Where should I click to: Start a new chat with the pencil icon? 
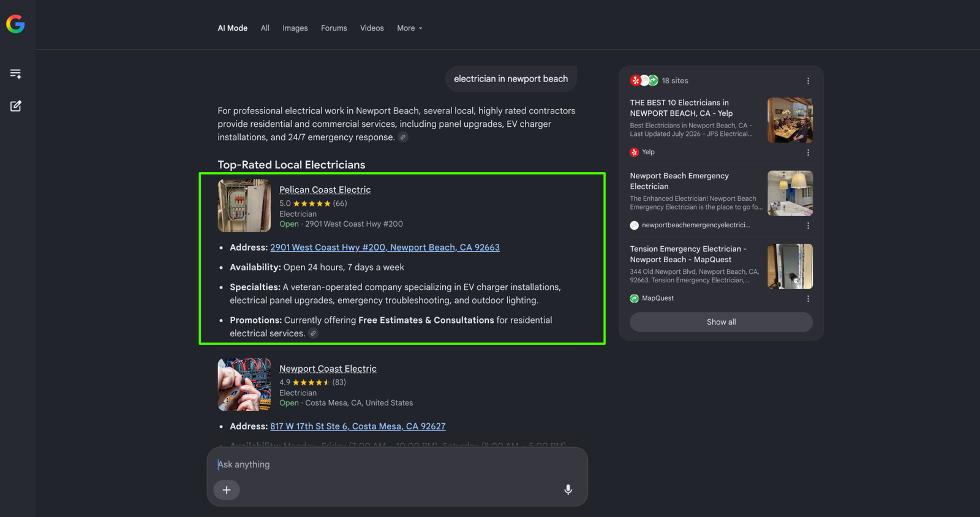[16, 106]
